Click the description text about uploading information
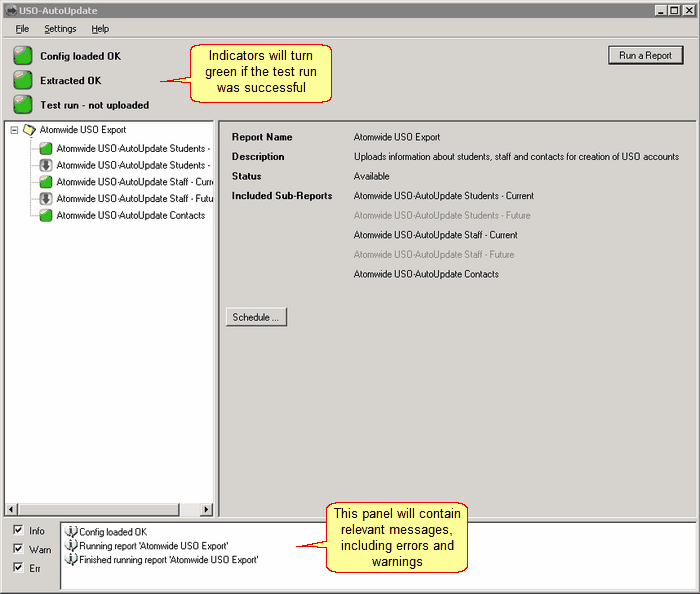This screenshot has width=700, height=594. click(x=516, y=157)
